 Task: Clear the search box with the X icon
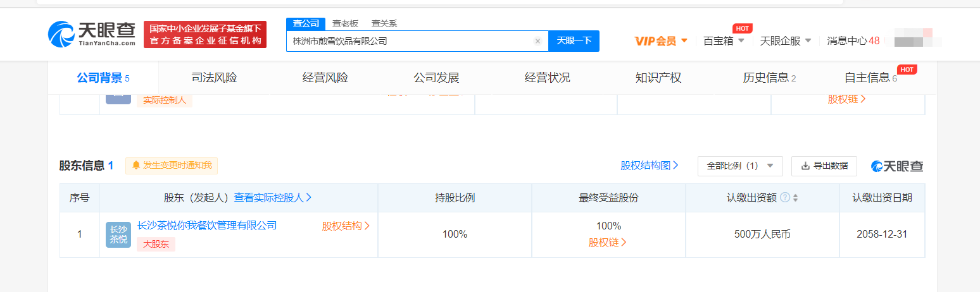point(537,41)
